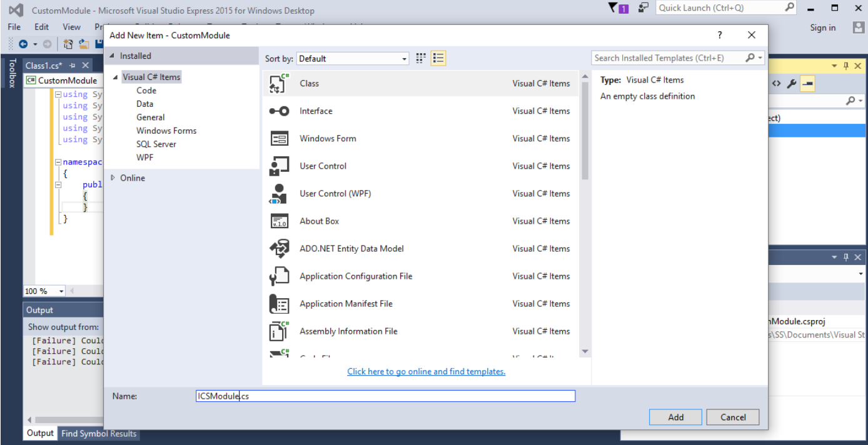The width and height of the screenshot is (868, 445).
Task: Toggle auto hide pin on Properties panel
Action: pos(846,257)
